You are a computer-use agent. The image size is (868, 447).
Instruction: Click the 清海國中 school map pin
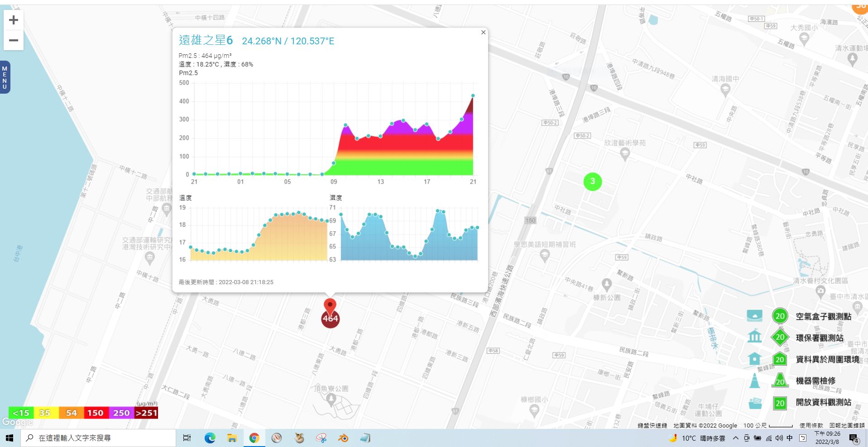tap(725, 90)
